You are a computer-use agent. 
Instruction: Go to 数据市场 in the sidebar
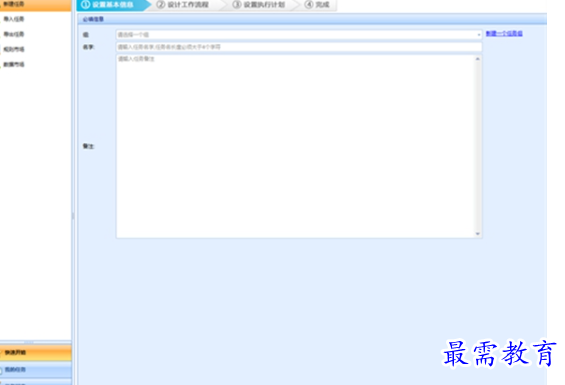[x=14, y=65]
